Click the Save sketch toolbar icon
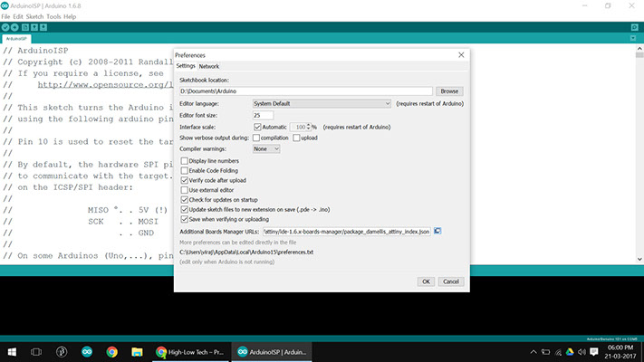Image resolution: width=644 pixels, height=362 pixels. click(x=43, y=27)
